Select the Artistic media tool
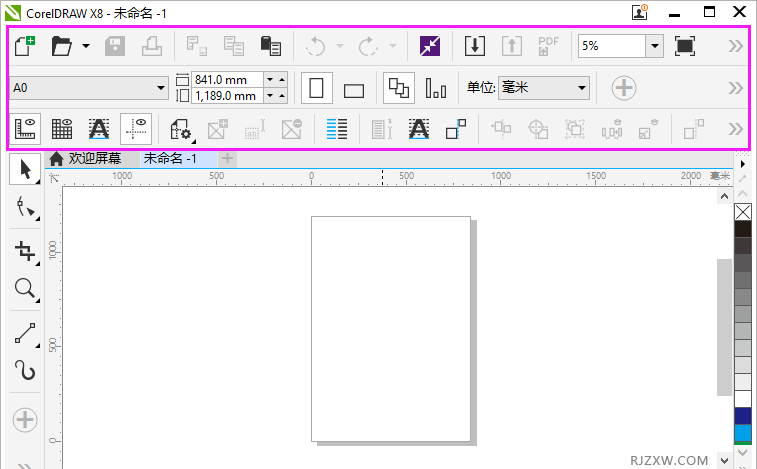757x469 pixels. [25, 371]
